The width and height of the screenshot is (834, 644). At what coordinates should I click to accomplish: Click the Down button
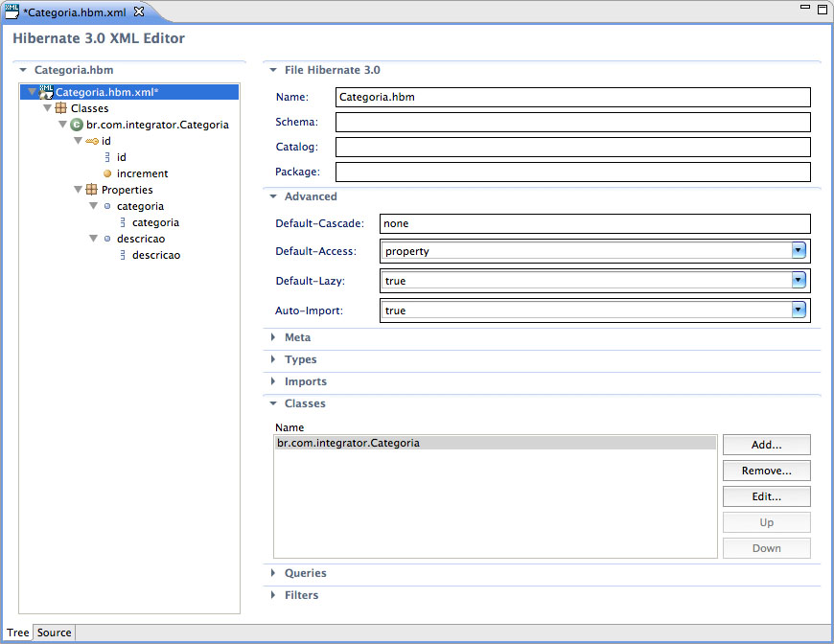(x=767, y=548)
